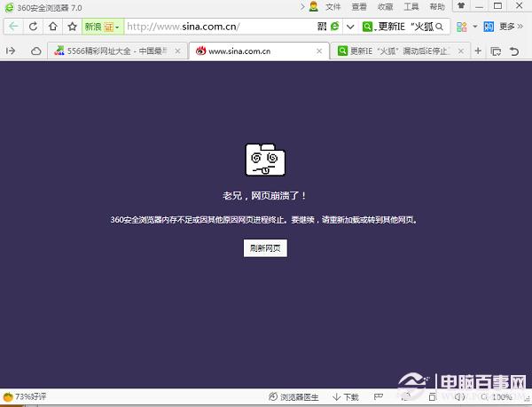Open the blue 购 shopping extension

point(489,27)
